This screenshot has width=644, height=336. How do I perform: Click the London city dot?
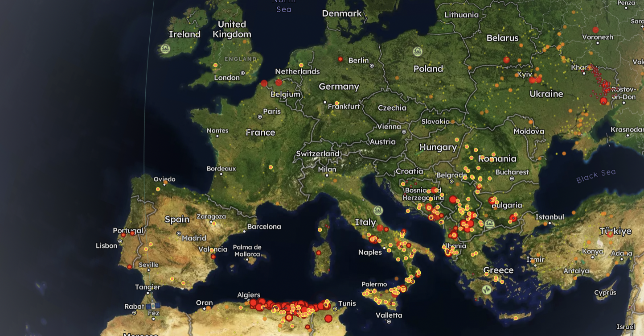(243, 73)
